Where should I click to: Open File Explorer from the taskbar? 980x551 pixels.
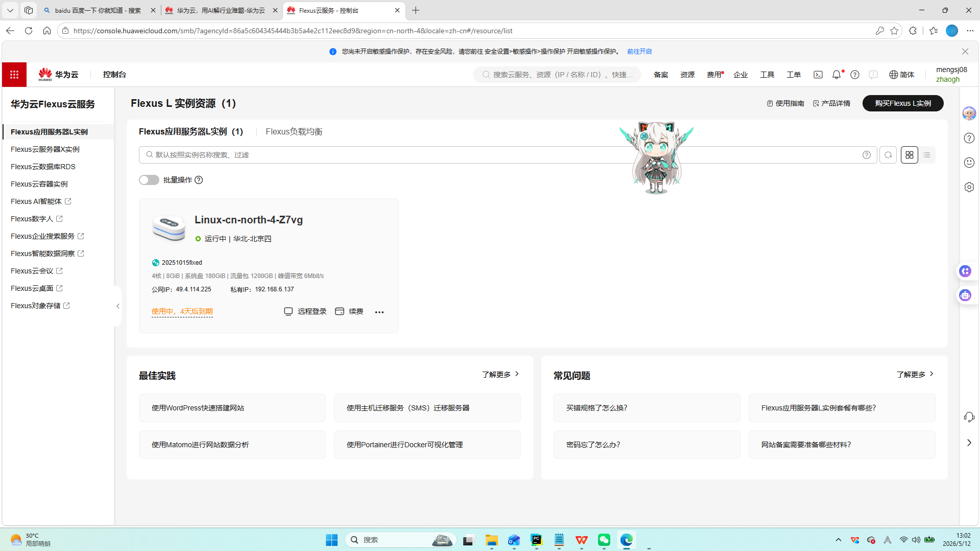coord(492,540)
